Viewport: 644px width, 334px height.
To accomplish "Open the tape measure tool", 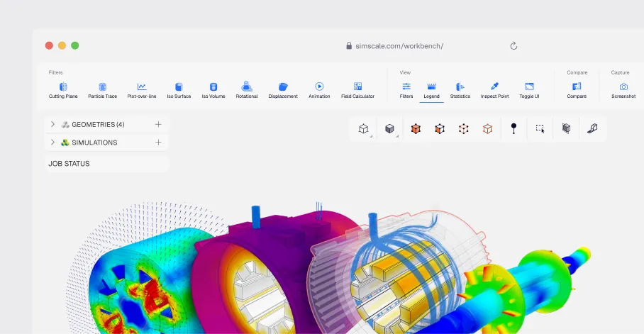I will click(x=592, y=128).
